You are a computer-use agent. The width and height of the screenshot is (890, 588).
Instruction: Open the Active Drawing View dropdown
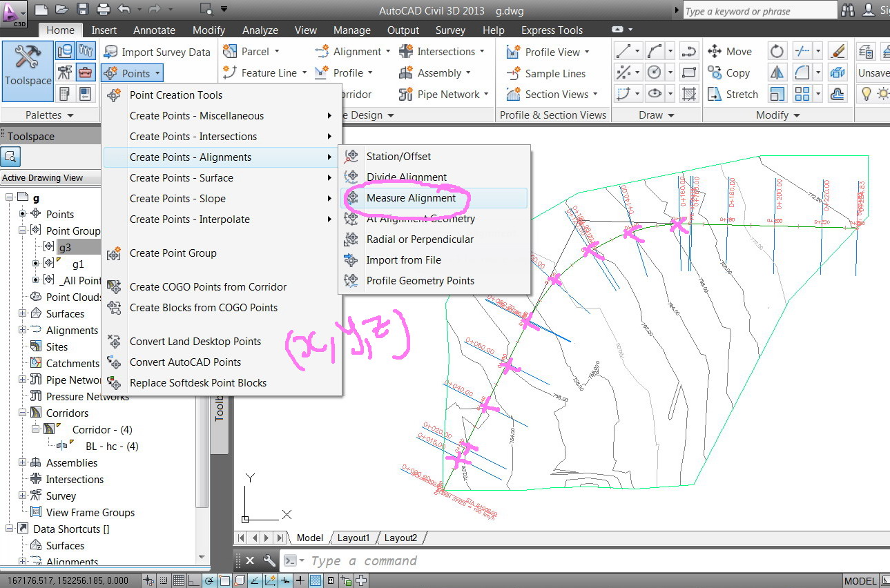coord(50,178)
